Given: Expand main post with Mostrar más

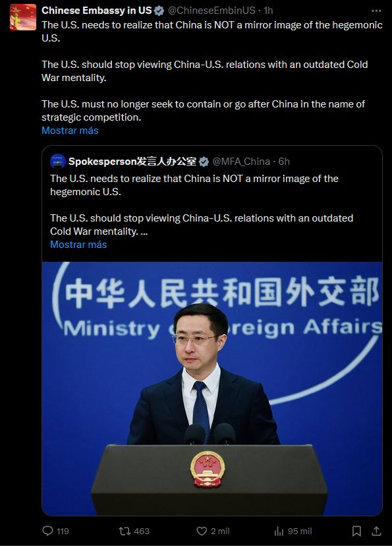Looking at the screenshot, I should click(70, 131).
